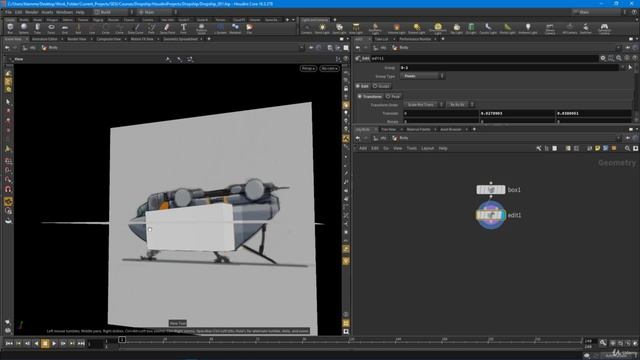
Task: Click the Translate Y value field
Action: (x=517, y=113)
